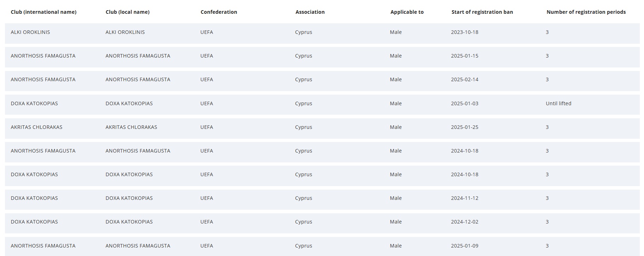
Task: Click the 2024-10-18 date in DOXA KATOKOPIAS row
Action: pos(464,174)
